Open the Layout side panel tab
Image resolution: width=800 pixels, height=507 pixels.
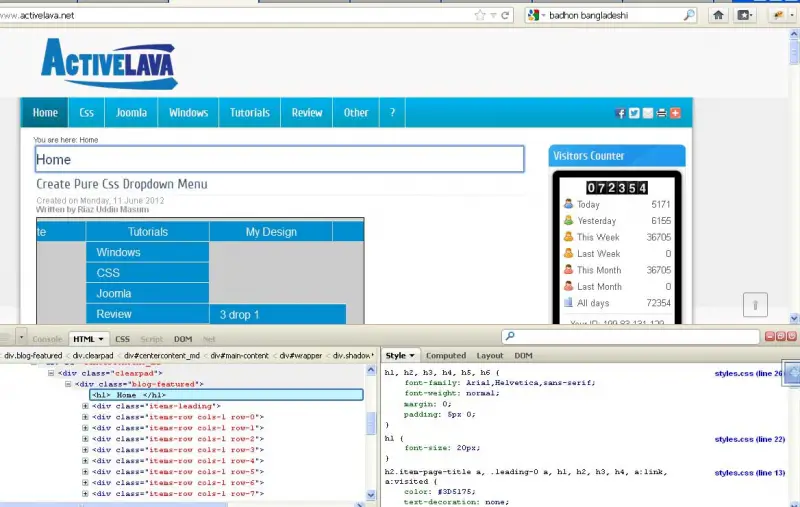490,356
